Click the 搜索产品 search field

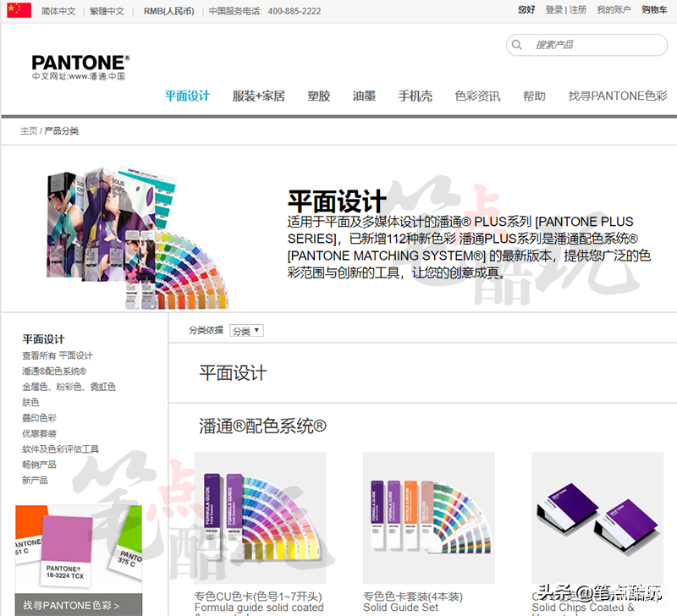tap(586, 45)
